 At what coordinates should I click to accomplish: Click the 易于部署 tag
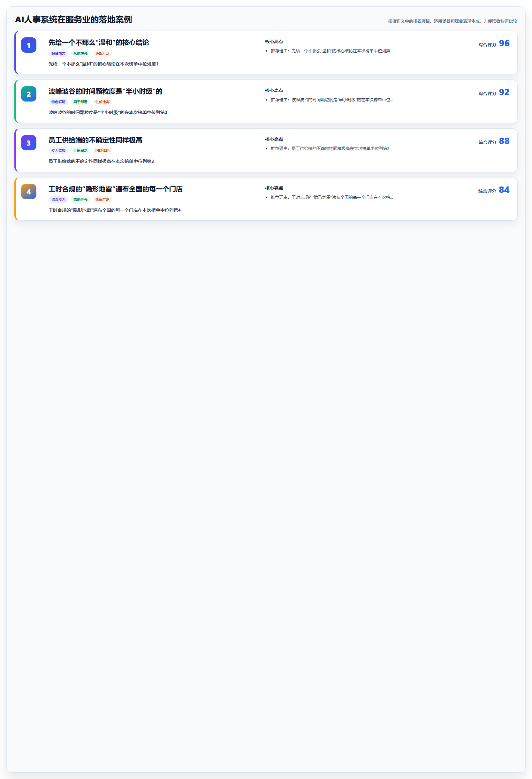[80, 102]
